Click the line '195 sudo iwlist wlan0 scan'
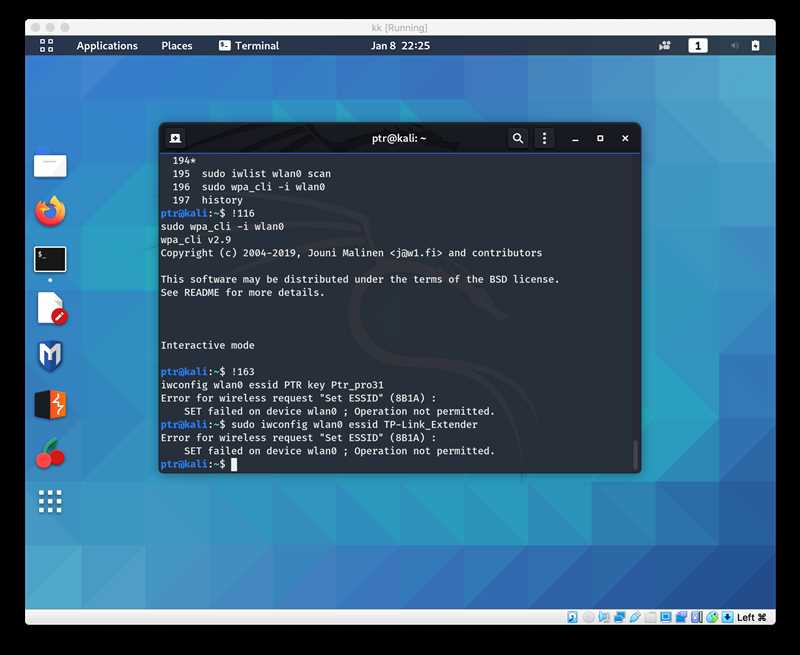Viewport: 800px width, 655px height. click(x=252, y=174)
